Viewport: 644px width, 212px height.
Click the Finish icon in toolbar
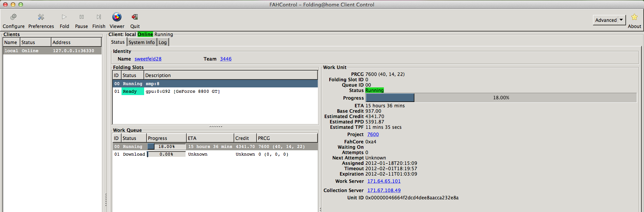99,17
